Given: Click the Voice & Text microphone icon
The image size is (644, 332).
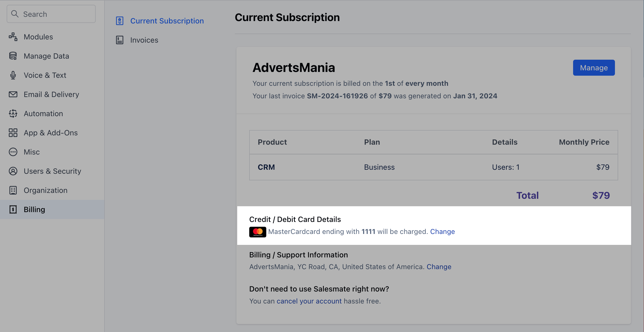Looking at the screenshot, I should [13, 75].
